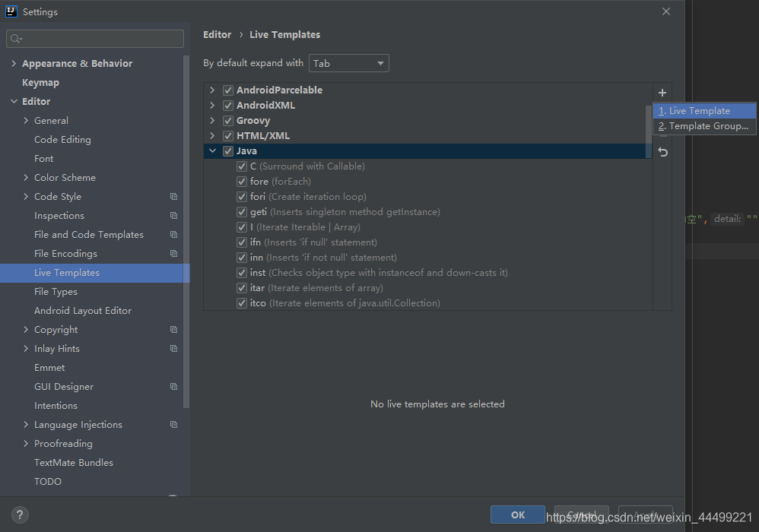
Task: Click the Editor breadcrumb link
Action: click(217, 35)
